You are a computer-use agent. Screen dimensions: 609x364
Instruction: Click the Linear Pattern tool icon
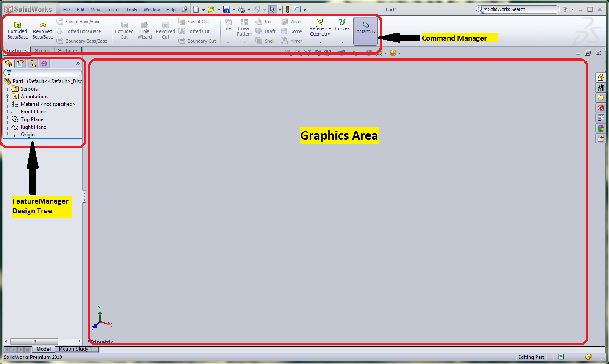point(244,22)
